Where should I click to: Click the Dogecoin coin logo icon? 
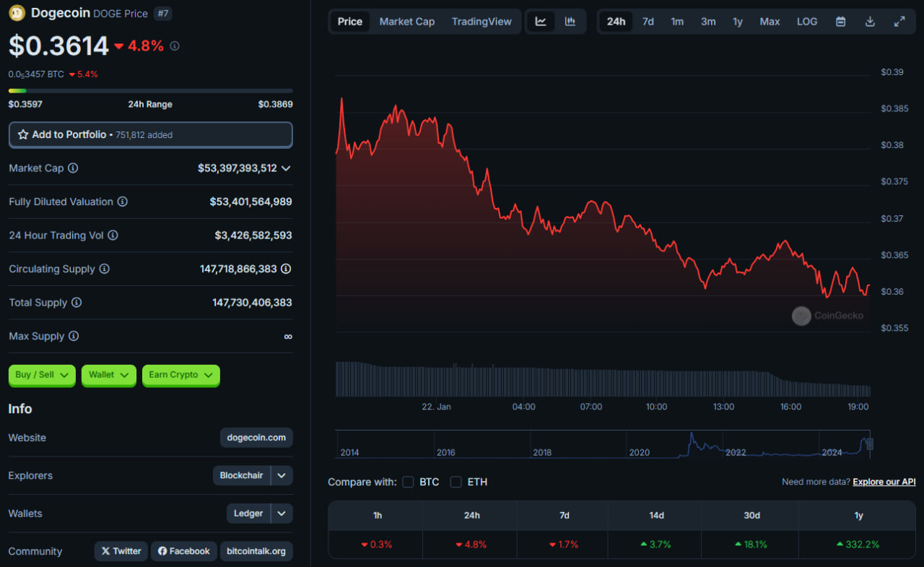point(17,13)
